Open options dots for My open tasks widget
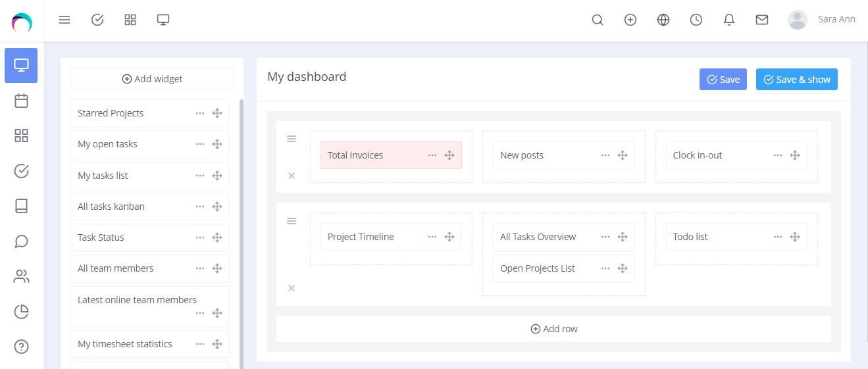The width and height of the screenshot is (868, 369). [x=200, y=144]
